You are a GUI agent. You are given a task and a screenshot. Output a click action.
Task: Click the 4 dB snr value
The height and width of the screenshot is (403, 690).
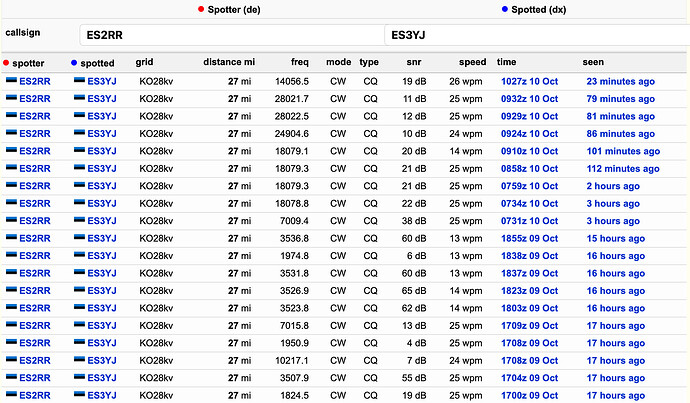(417, 343)
